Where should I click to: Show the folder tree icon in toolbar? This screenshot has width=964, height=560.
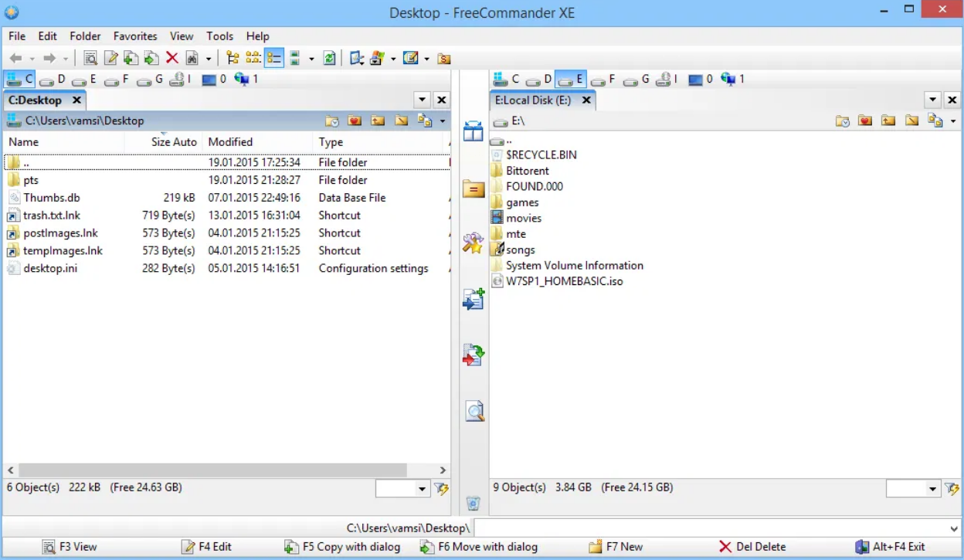233,58
